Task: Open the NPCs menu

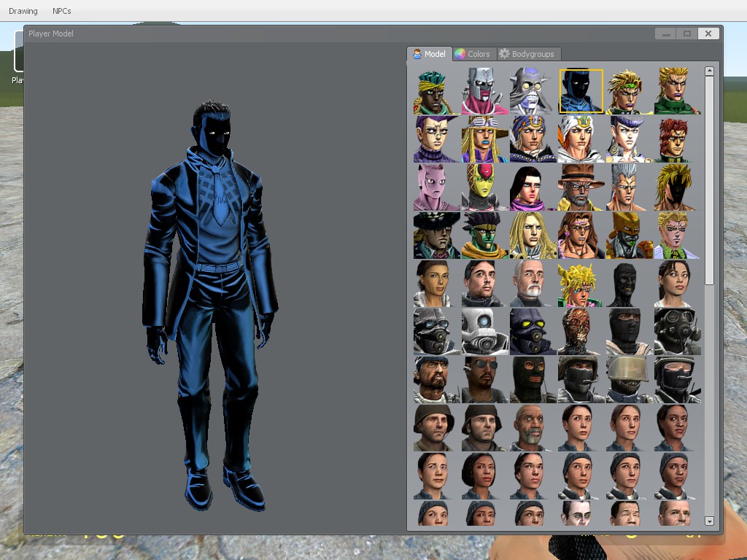Action: pyautogui.click(x=62, y=10)
